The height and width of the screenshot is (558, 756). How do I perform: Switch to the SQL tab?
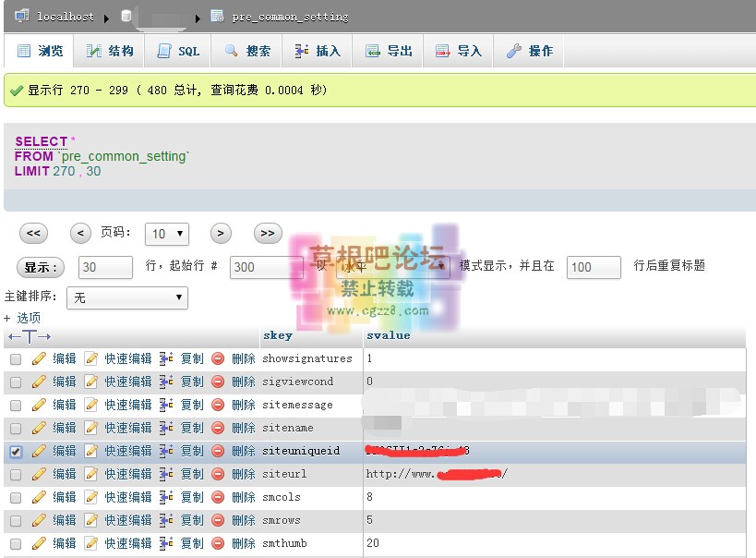point(178,51)
